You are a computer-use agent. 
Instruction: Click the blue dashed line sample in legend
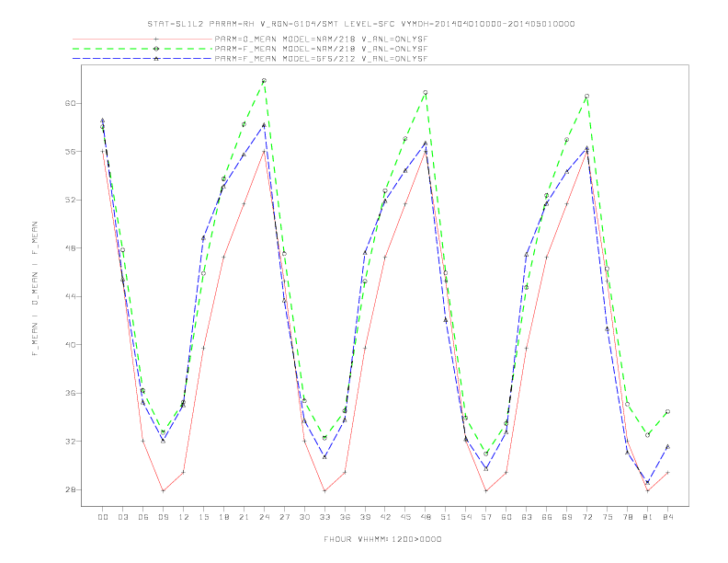point(142,59)
